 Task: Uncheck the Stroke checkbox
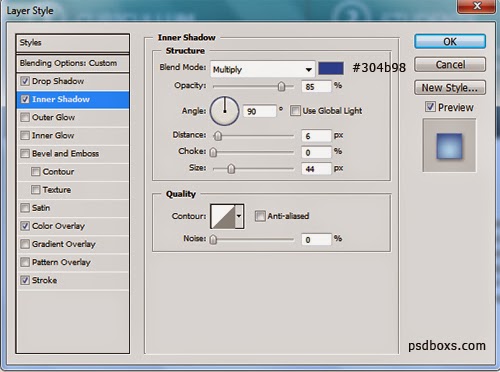pos(25,280)
